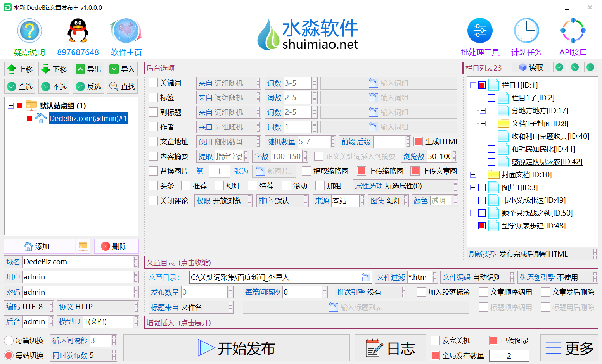Open the 编码 UTF-8 dropdown

(29, 307)
